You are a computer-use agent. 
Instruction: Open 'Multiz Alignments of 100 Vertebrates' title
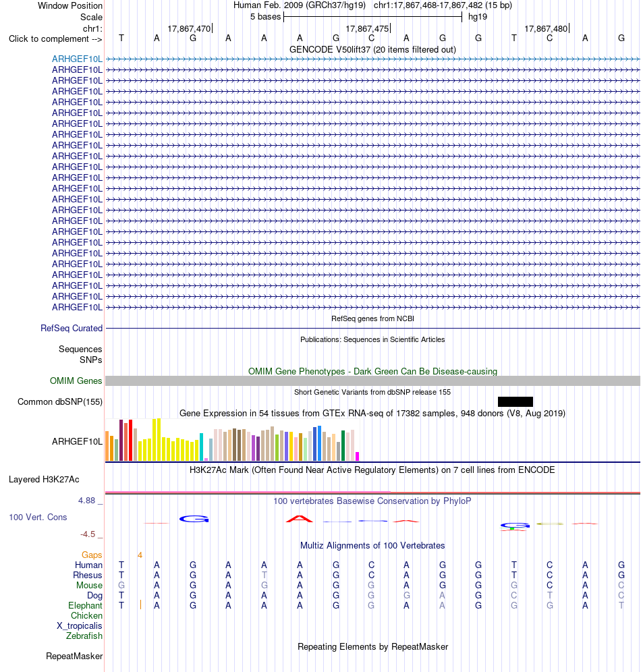[372, 546]
